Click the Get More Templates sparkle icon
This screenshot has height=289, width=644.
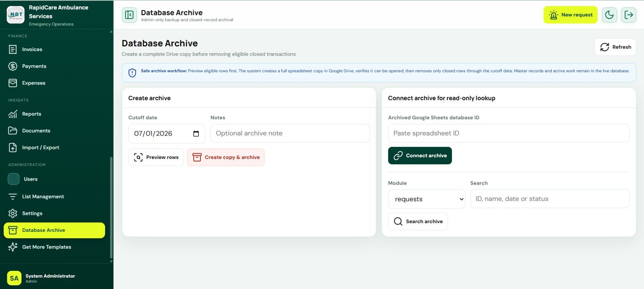tap(13, 247)
